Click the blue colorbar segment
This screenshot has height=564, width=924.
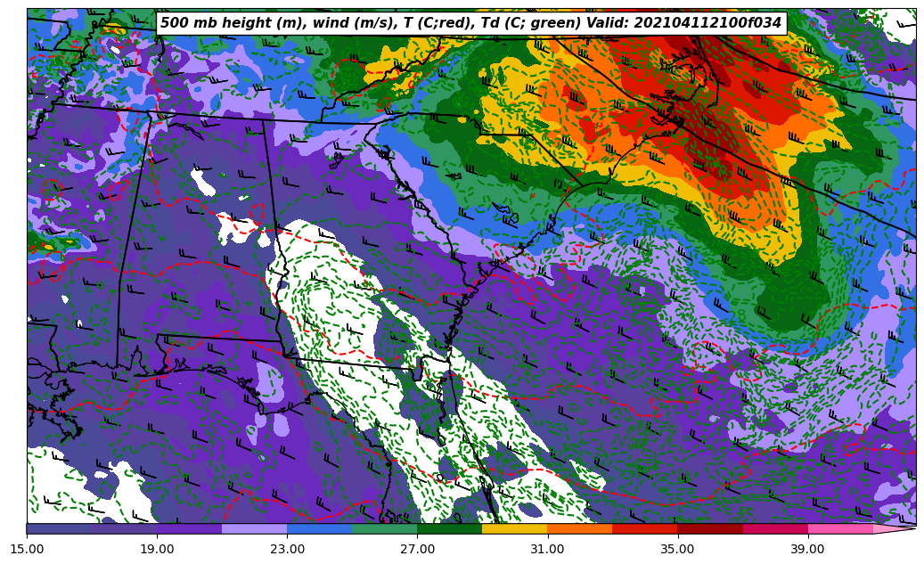(x=319, y=528)
